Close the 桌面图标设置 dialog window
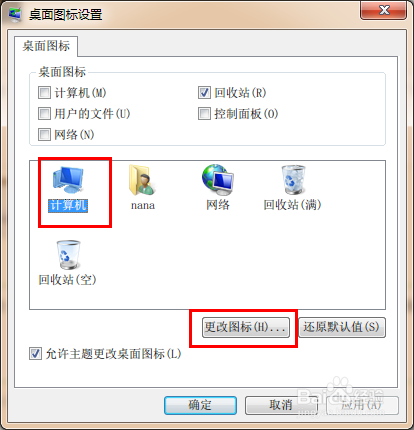 [384, 10]
